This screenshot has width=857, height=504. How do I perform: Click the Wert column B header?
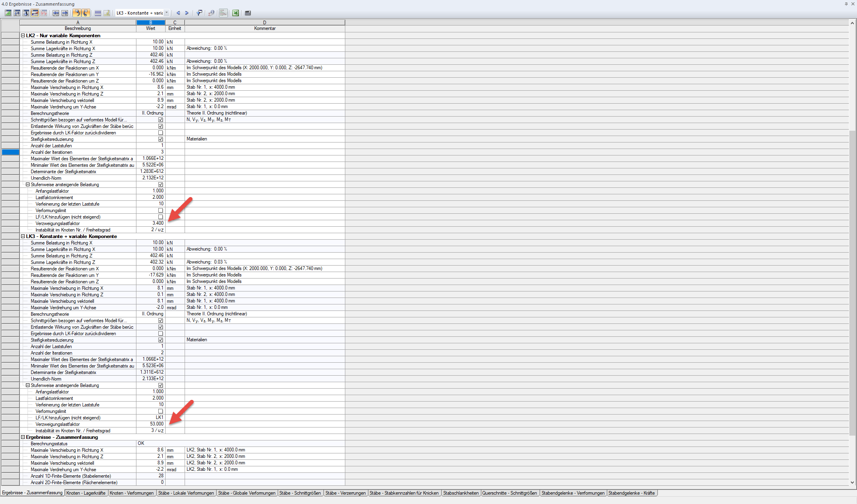(x=151, y=23)
